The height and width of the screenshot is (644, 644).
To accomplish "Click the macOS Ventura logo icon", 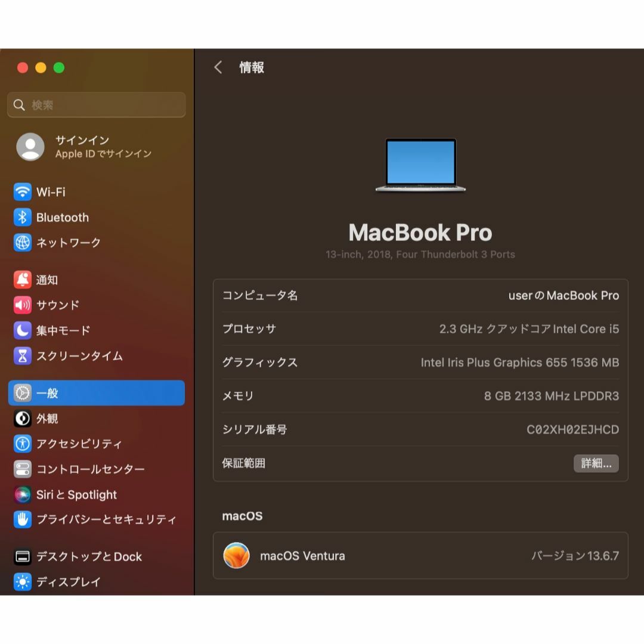I will (x=236, y=556).
